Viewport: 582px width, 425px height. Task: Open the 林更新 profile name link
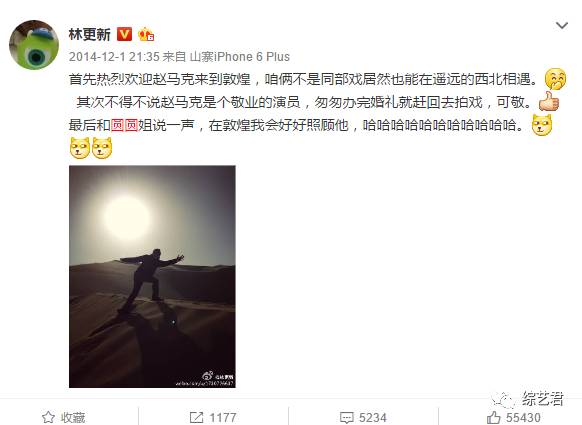tap(89, 35)
